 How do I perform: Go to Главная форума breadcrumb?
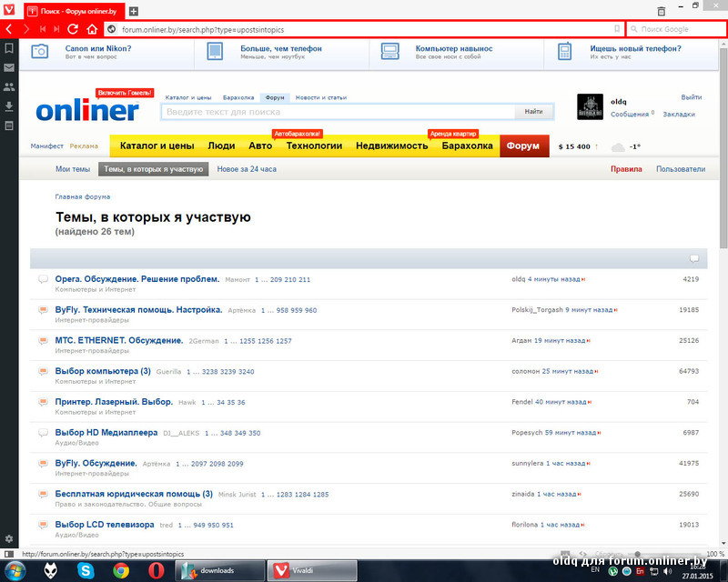pos(83,196)
